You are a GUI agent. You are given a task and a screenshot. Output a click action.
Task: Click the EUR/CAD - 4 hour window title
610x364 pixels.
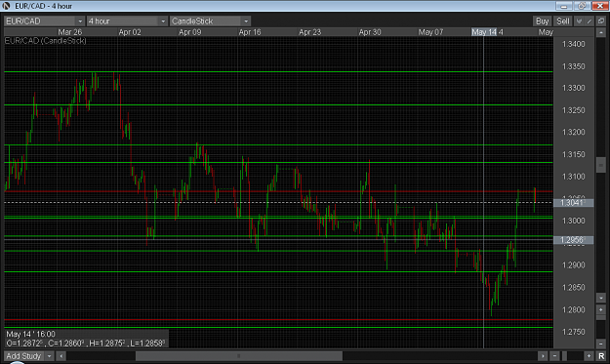43,6
